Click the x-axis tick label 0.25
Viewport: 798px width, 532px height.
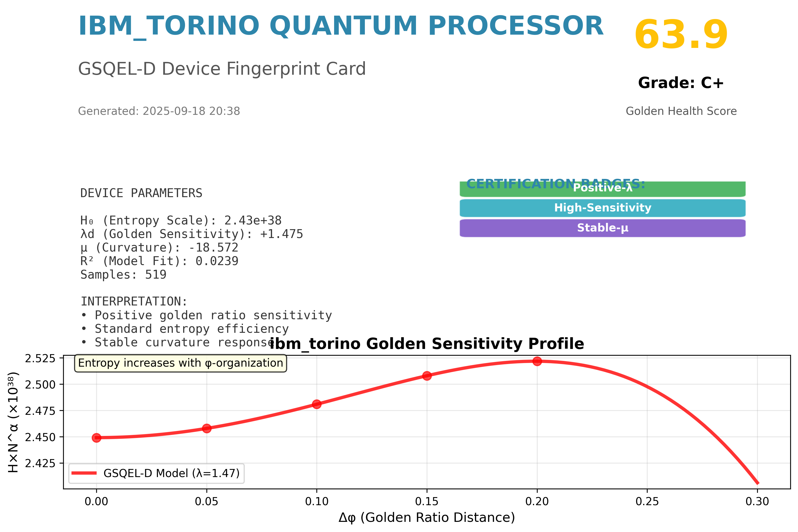tap(647, 502)
